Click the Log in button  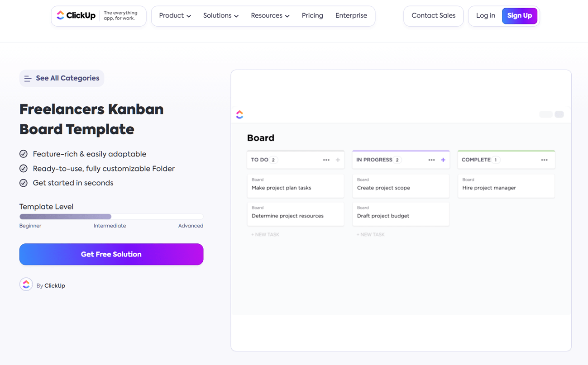click(x=486, y=16)
